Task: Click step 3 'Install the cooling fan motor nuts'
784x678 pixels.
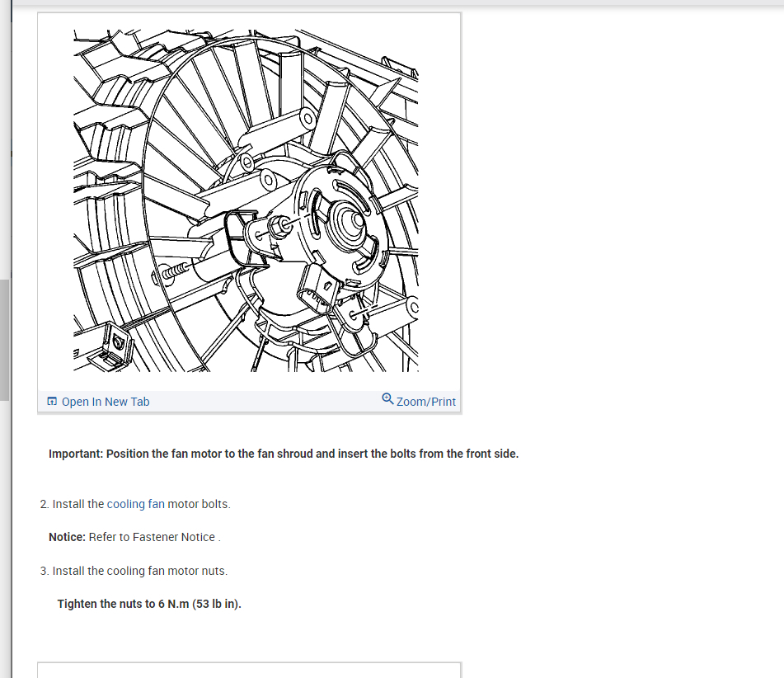Action: (x=134, y=571)
